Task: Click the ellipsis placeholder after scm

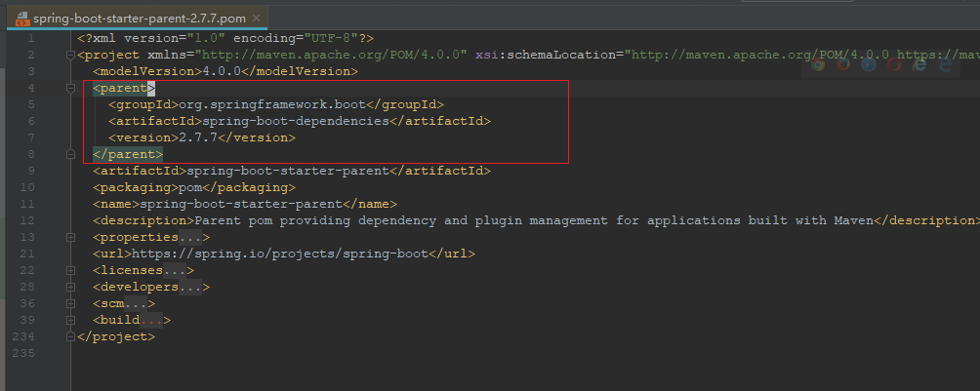Action: point(137,303)
